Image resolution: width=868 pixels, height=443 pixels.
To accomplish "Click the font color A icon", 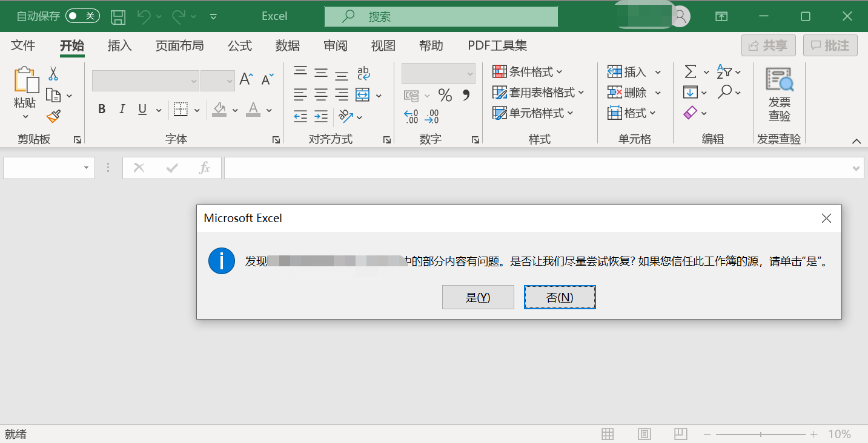I will pyautogui.click(x=253, y=110).
